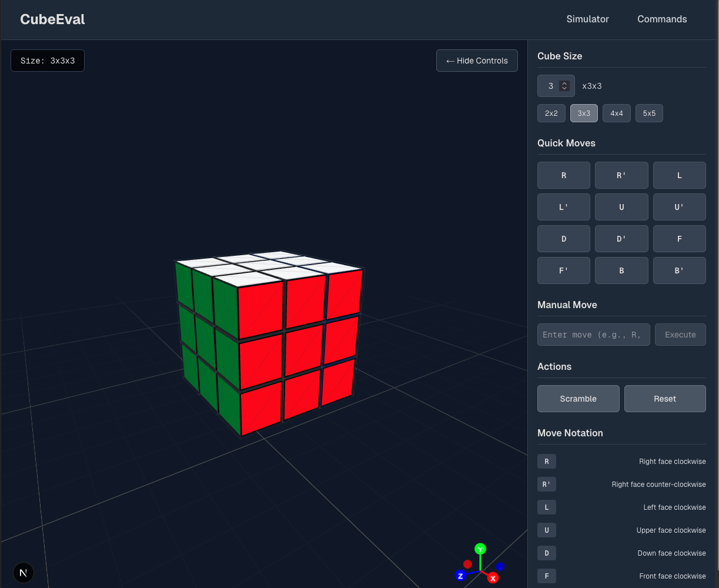
Task: Apply the R' quick move
Action: [x=621, y=175]
